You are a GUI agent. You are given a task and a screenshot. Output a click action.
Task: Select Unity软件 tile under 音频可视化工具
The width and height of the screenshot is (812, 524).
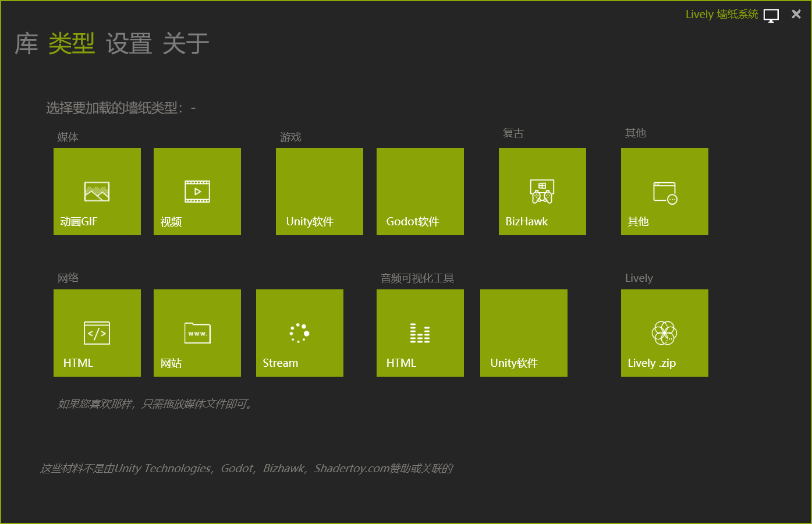click(x=524, y=333)
